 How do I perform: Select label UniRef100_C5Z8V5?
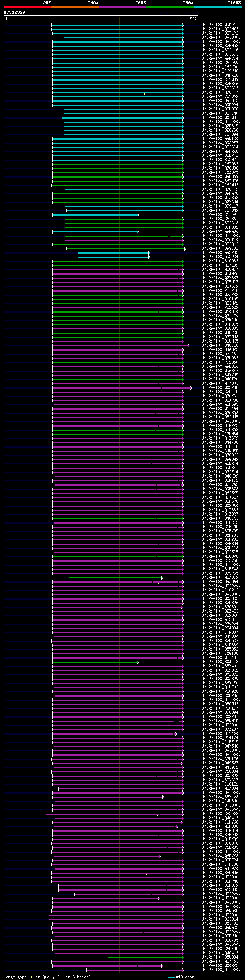click(x=220, y=173)
